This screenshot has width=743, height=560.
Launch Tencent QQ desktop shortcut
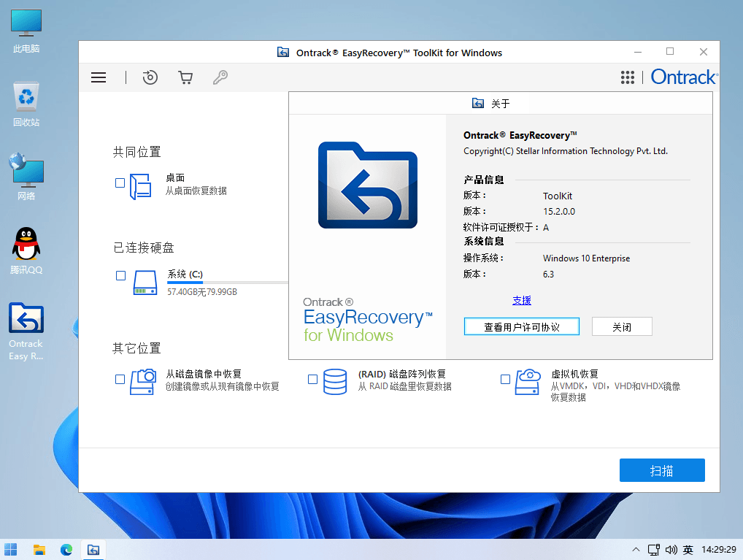[x=26, y=251]
